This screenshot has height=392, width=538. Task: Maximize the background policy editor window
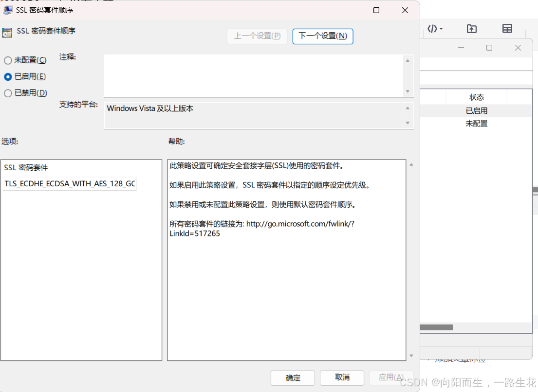(489, 48)
